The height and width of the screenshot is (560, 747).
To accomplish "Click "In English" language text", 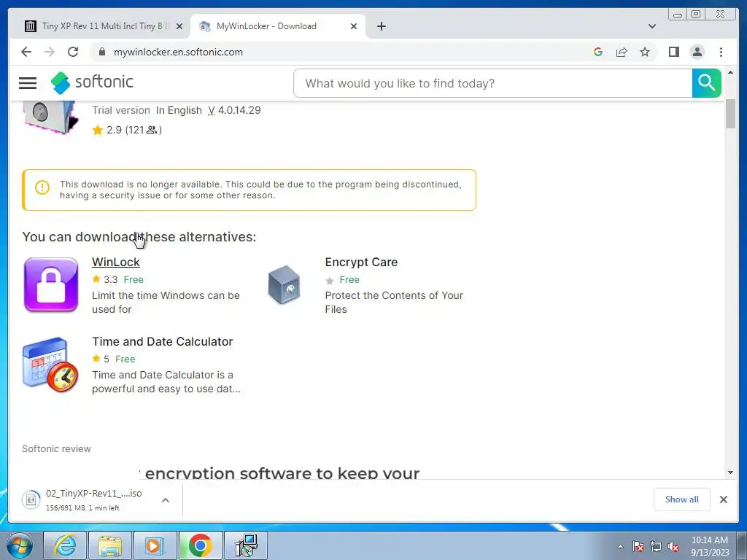I will tap(179, 110).
